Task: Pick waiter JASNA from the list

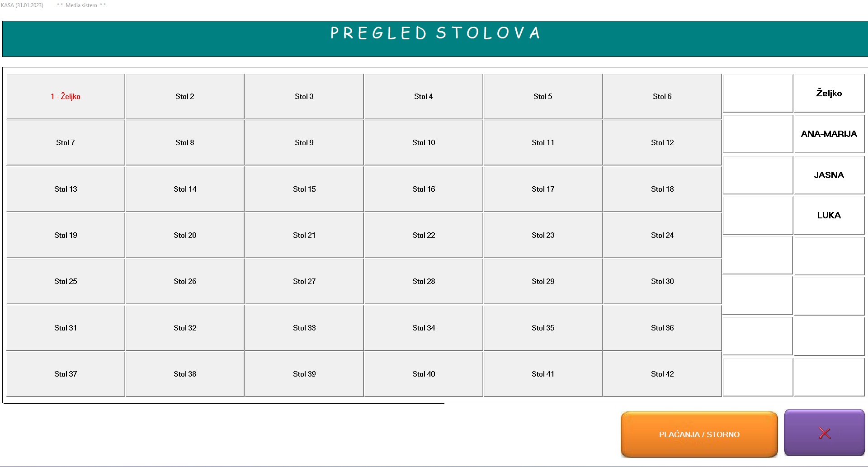Action: pos(829,175)
